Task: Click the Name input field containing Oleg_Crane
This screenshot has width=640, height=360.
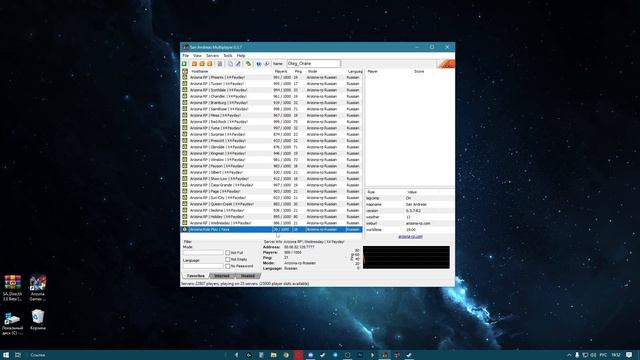Action: pos(313,64)
